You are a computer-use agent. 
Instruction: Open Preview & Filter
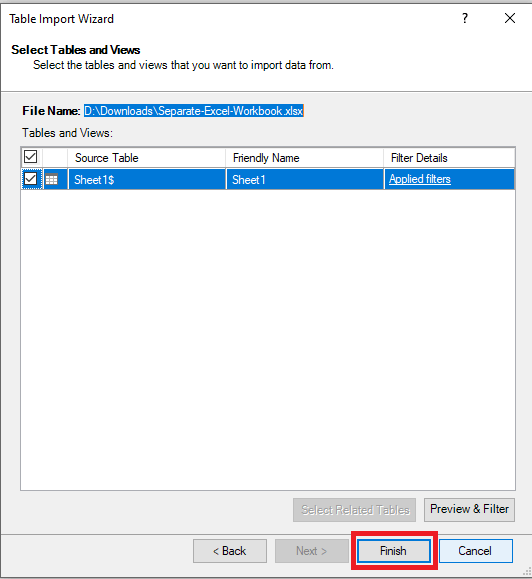point(469,510)
